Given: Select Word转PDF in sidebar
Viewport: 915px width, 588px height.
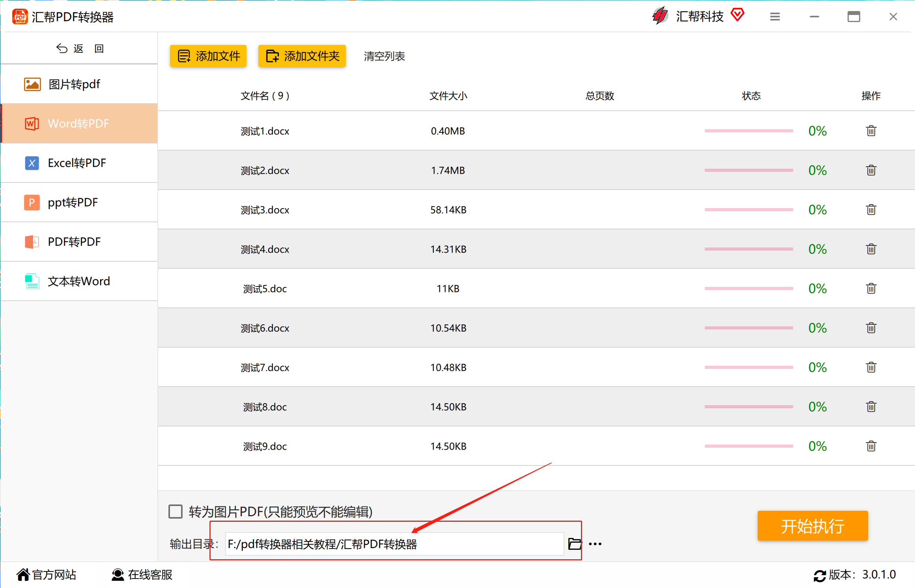Looking at the screenshot, I should (79, 123).
